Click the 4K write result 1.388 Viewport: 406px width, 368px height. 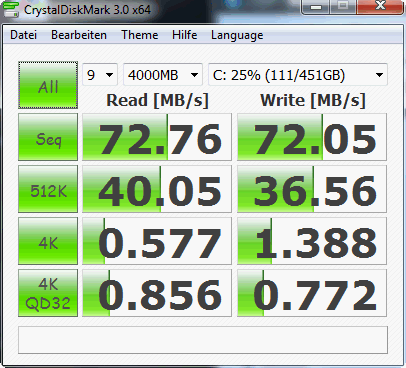point(312,241)
